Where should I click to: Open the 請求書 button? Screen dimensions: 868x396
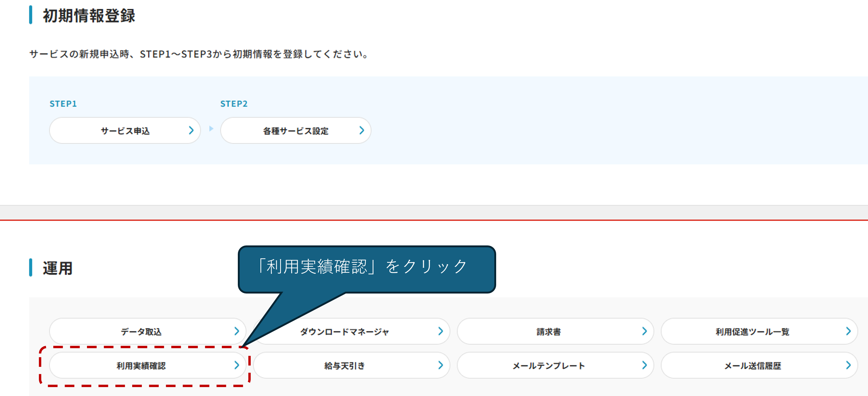pos(555,331)
